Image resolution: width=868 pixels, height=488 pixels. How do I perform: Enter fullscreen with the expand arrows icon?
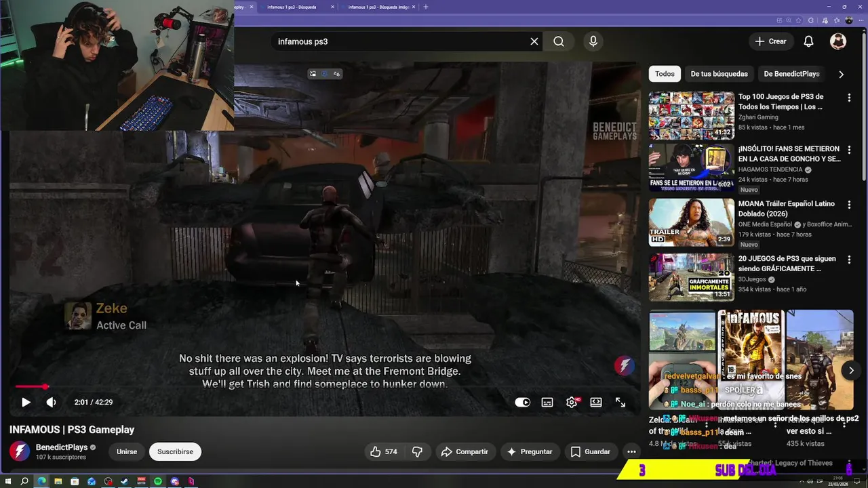620,402
